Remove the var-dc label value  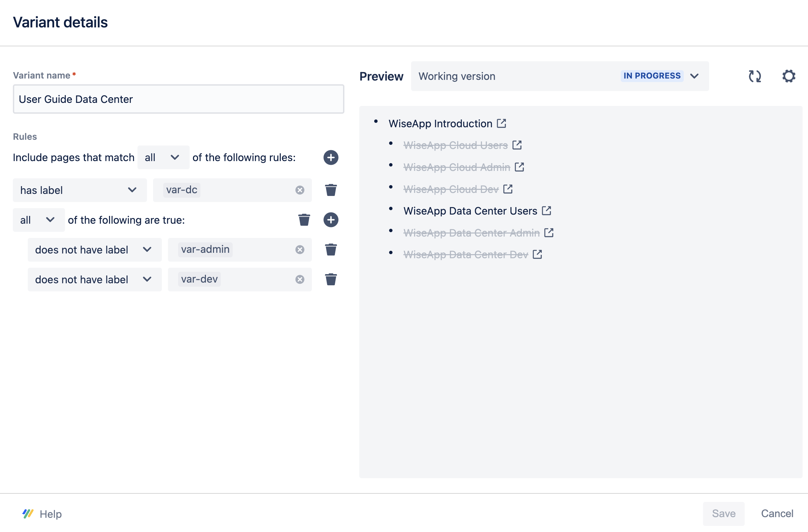coord(299,190)
